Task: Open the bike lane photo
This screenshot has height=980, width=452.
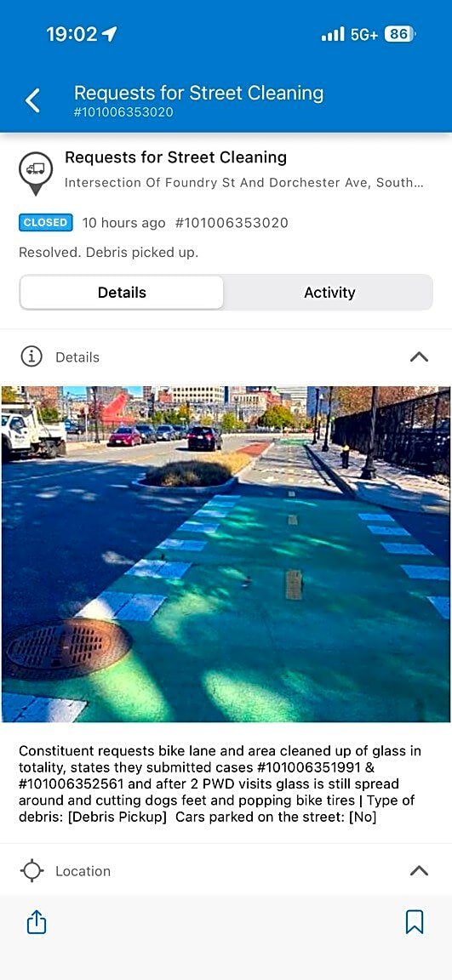Action: tap(226, 554)
